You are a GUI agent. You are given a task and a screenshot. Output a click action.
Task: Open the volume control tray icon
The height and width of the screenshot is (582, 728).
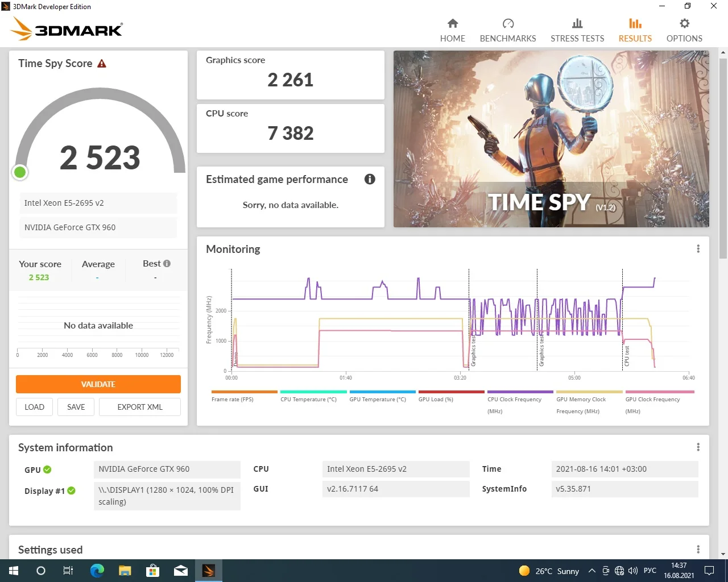coord(633,571)
